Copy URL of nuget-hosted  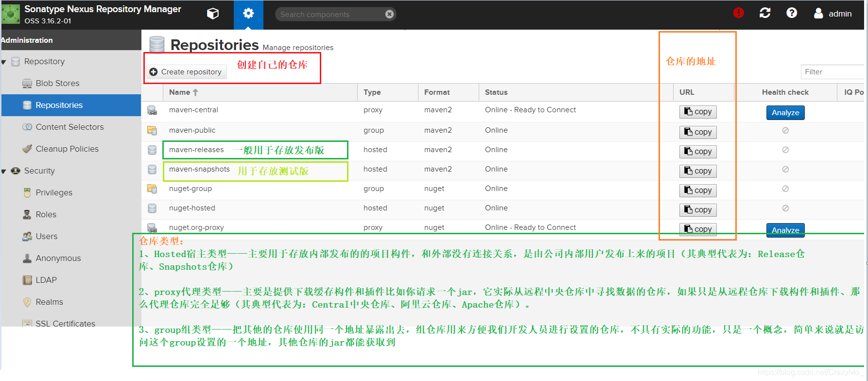(x=698, y=210)
